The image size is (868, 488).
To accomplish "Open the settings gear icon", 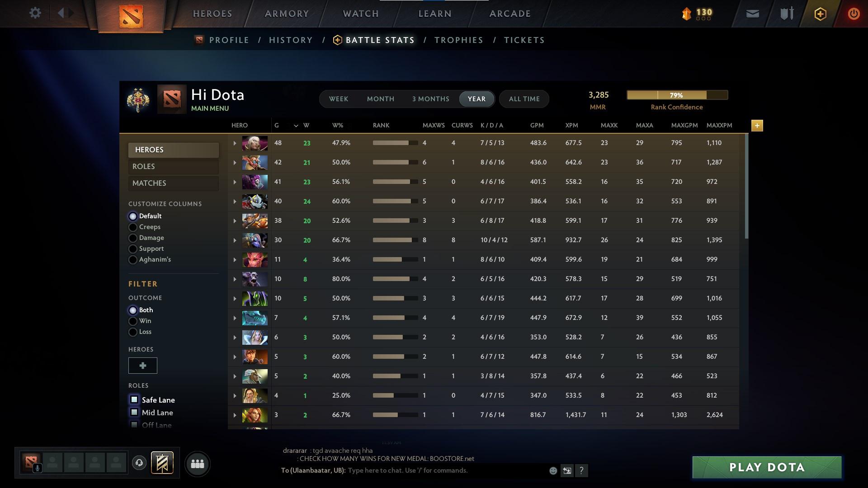I will click(35, 13).
